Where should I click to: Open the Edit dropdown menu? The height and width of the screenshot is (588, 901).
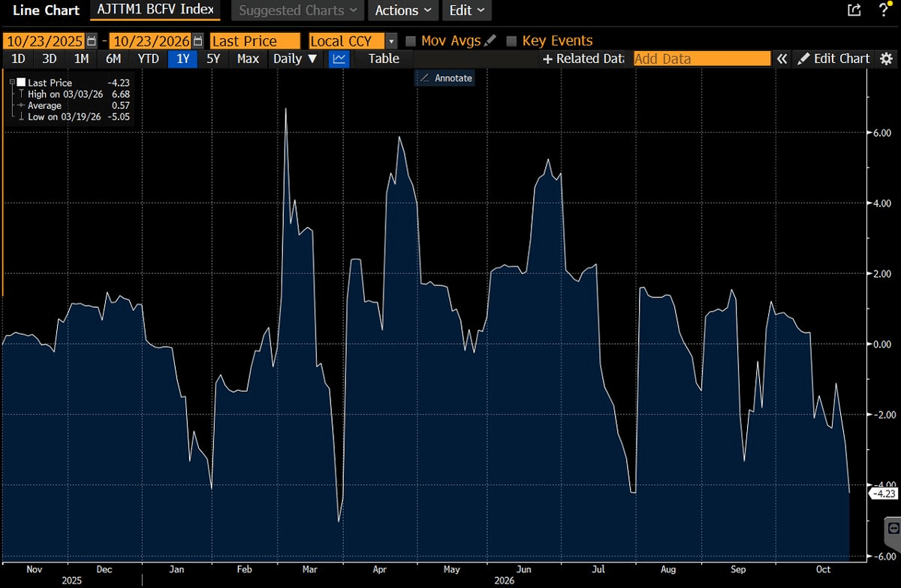click(x=467, y=11)
